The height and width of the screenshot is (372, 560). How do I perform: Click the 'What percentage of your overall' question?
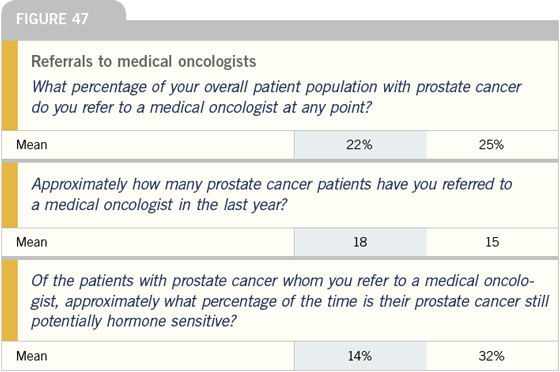pos(276,97)
